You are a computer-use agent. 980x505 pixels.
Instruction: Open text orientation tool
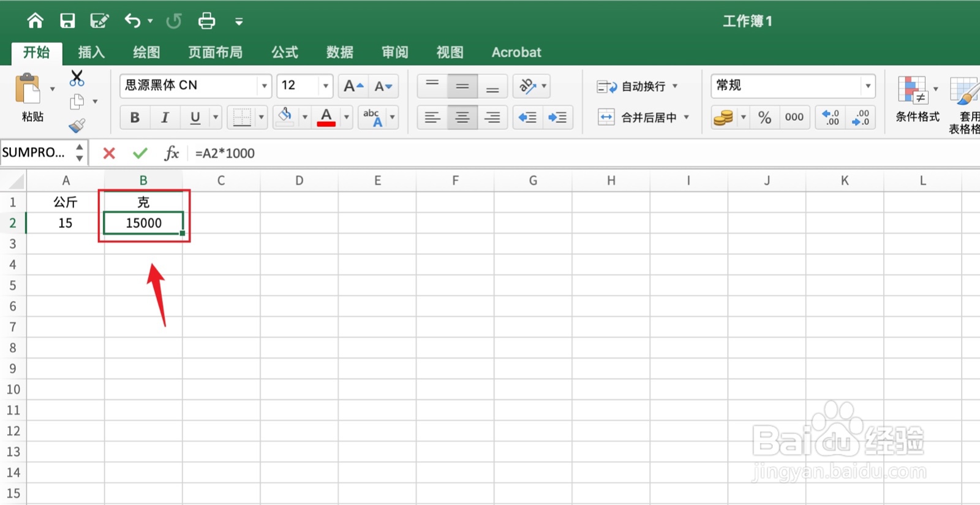click(527, 86)
